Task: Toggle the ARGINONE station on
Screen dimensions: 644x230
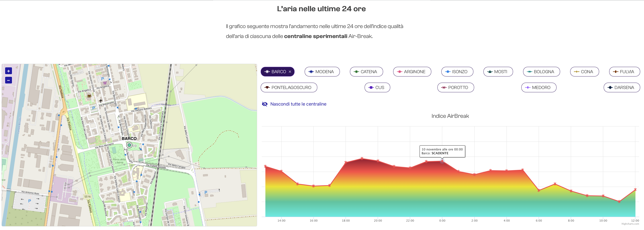Action: point(412,72)
